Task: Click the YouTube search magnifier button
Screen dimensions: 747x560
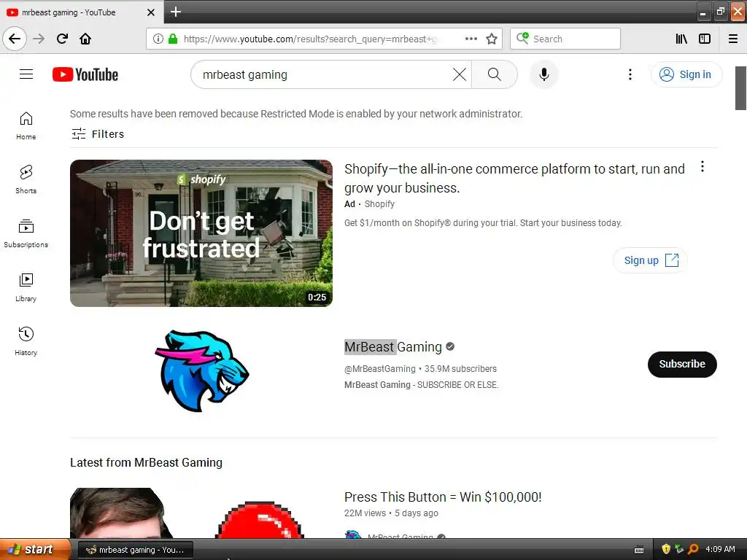Action: point(495,74)
